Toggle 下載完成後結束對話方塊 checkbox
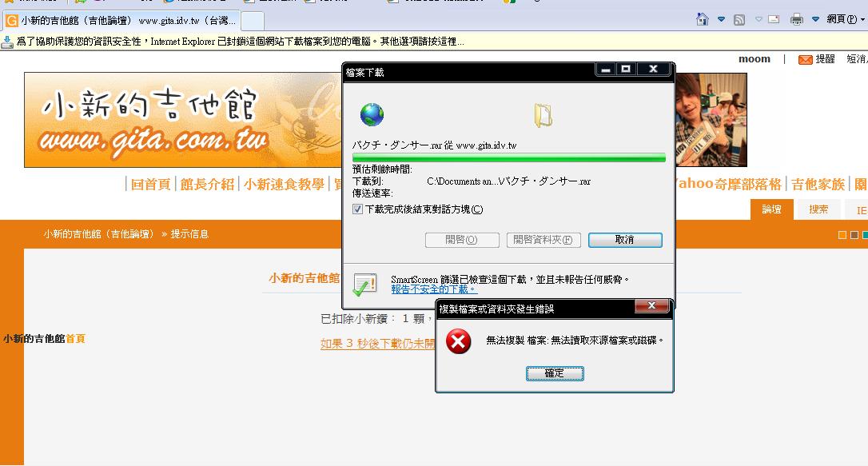 tap(357, 209)
